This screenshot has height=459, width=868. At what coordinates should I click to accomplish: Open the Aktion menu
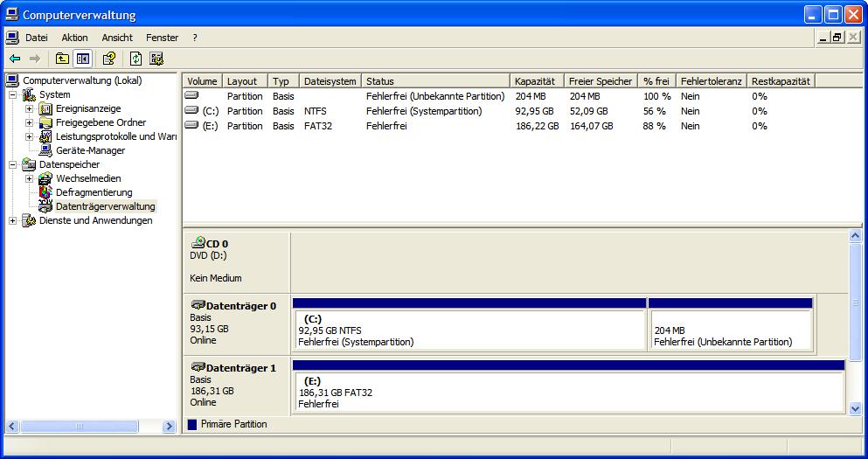74,38
